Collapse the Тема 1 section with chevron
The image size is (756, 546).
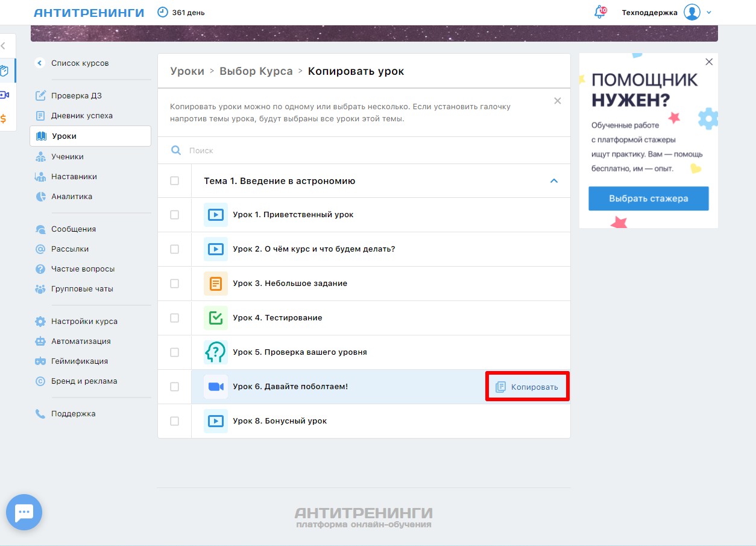554,181
